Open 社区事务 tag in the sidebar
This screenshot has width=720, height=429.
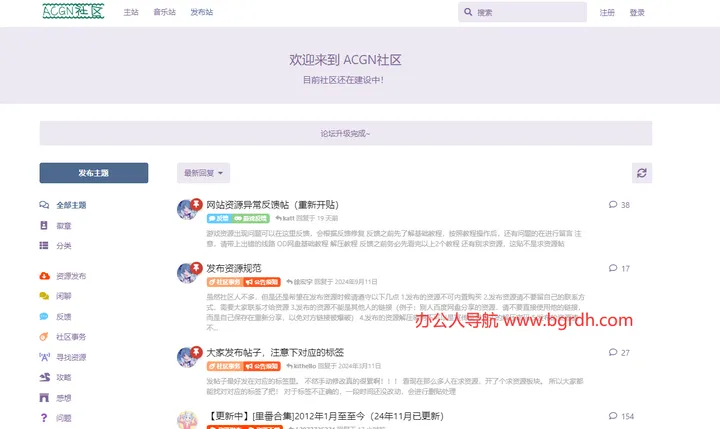coord(71,337)
